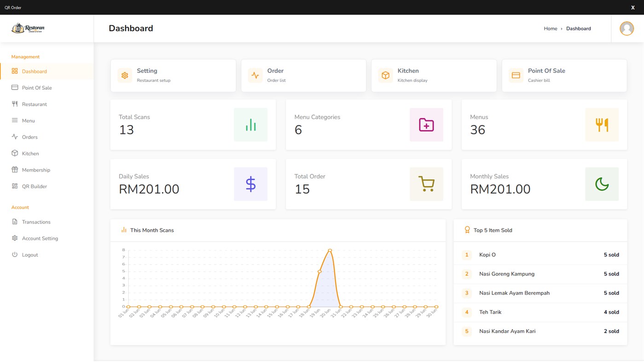The width and height of the screenshot is (644, 362).
Task: Click the Logout power icon in sidebar
Action: pyautogui.click(x=15, y=254)
